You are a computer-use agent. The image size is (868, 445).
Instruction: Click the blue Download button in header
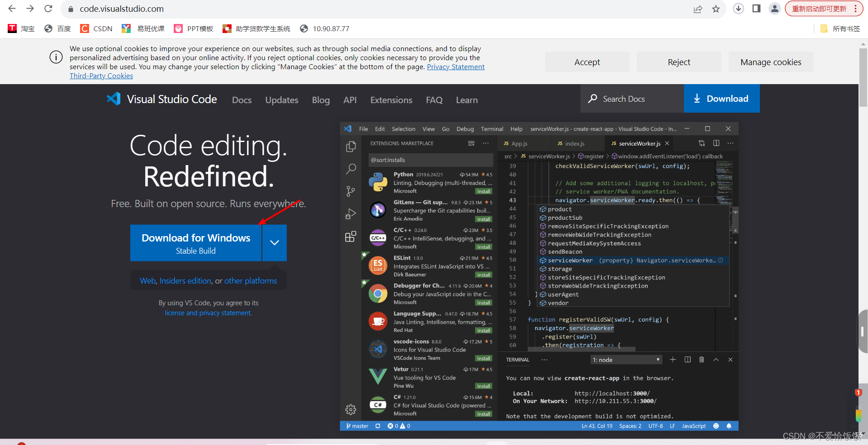point(721,99)
